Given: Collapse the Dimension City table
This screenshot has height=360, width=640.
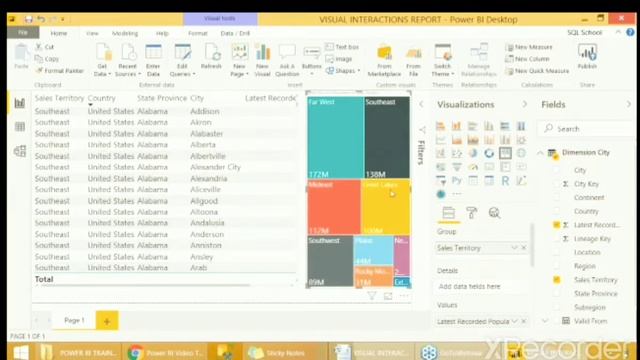Looking at the screenshot, I should pos(540,153).
